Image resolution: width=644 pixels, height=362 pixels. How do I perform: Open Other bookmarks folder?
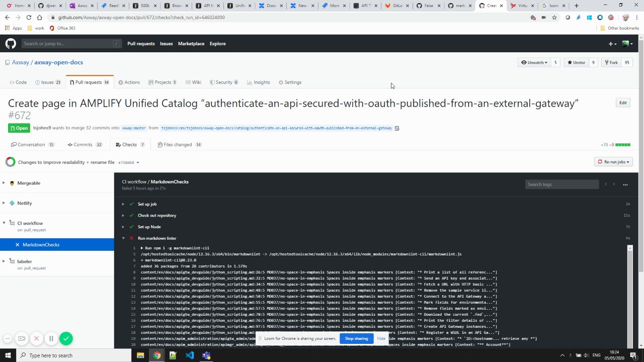click(619, 28)
